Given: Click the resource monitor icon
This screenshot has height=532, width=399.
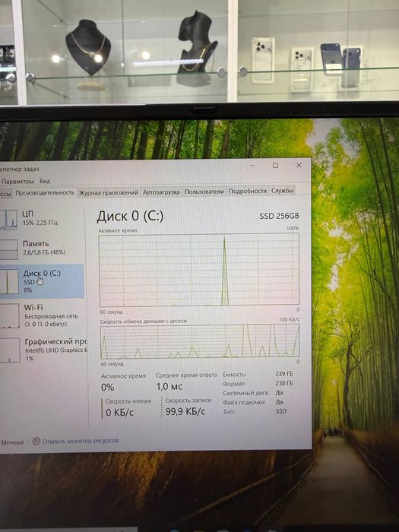Looking at the screenshot, I should click(x=36, y=441).
